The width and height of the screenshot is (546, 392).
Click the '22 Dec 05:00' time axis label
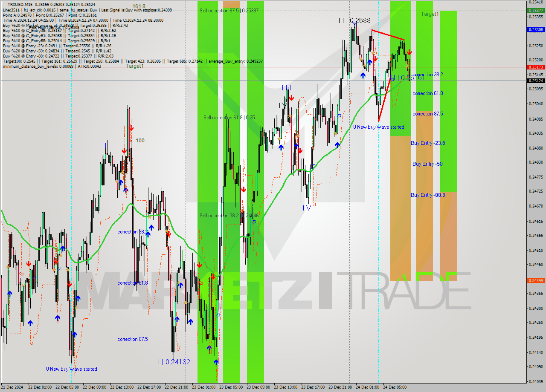[x=67, y=387]
